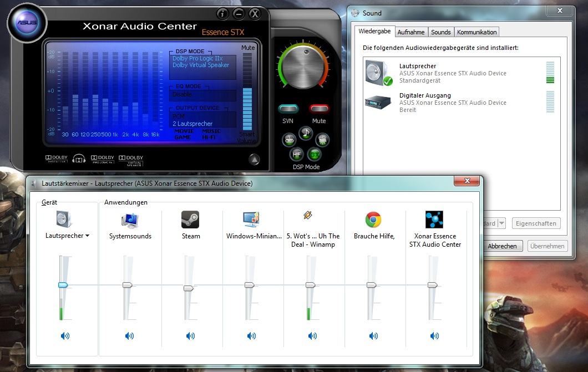Screen dimensions: 588x372
Task: Click the Sound dialog title icon
Action: 355,13
